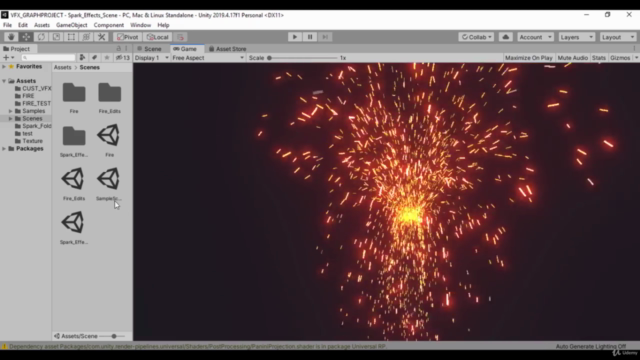Open the Edit menu
Screen dimensions: 640x360
coord(23,25)
